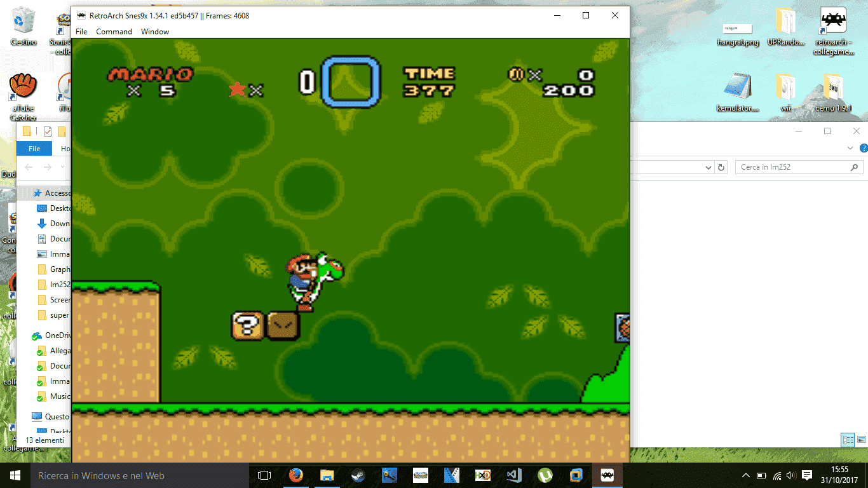The image size is (868, 488).
Task: Show hidden system tray icons
Action: (746, 475)
